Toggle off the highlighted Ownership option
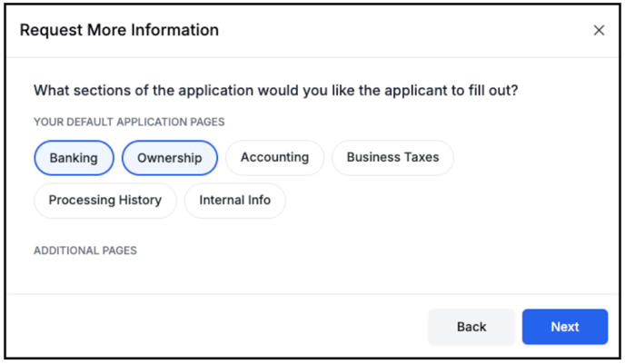The width and height of the screenshot is (625, 364). pos(170,158)
